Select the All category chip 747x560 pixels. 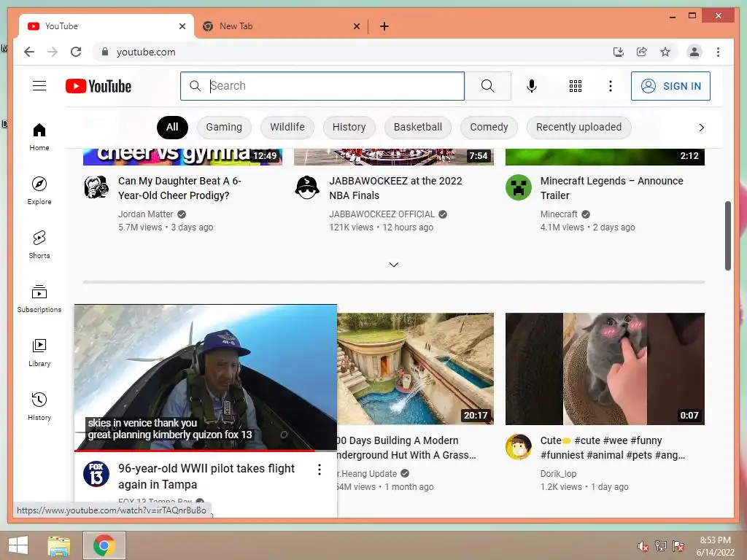172,127
